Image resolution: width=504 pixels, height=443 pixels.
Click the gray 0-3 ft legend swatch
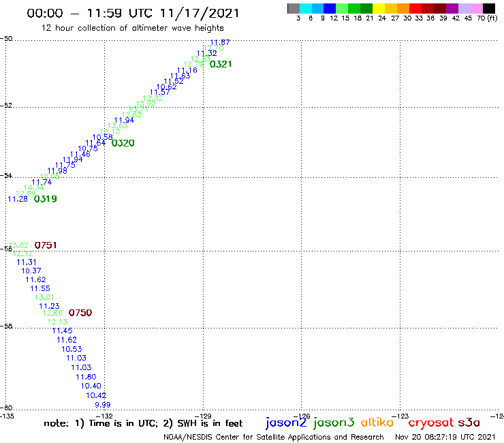click(x=294, y=8)
